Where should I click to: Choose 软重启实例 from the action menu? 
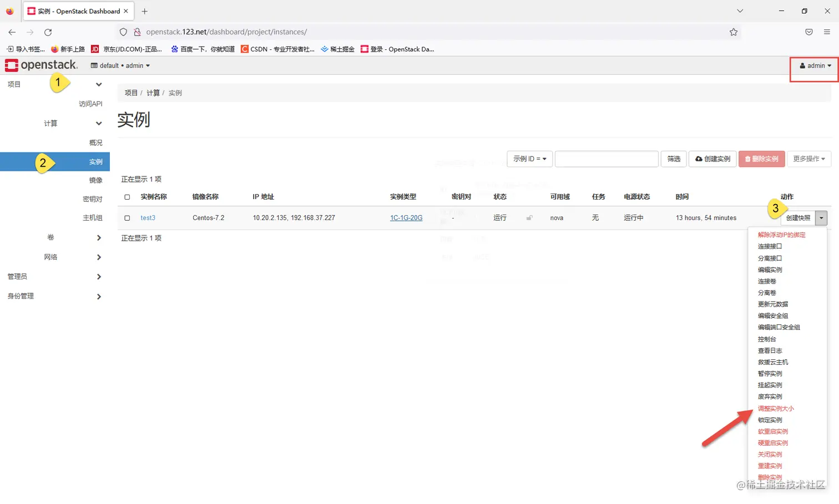[773, 431]
